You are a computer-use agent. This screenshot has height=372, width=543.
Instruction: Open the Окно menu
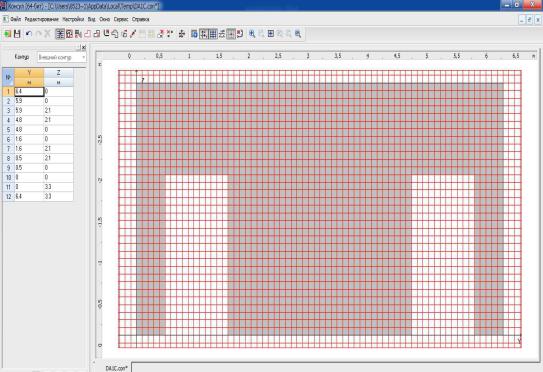[x=105, y=19]
